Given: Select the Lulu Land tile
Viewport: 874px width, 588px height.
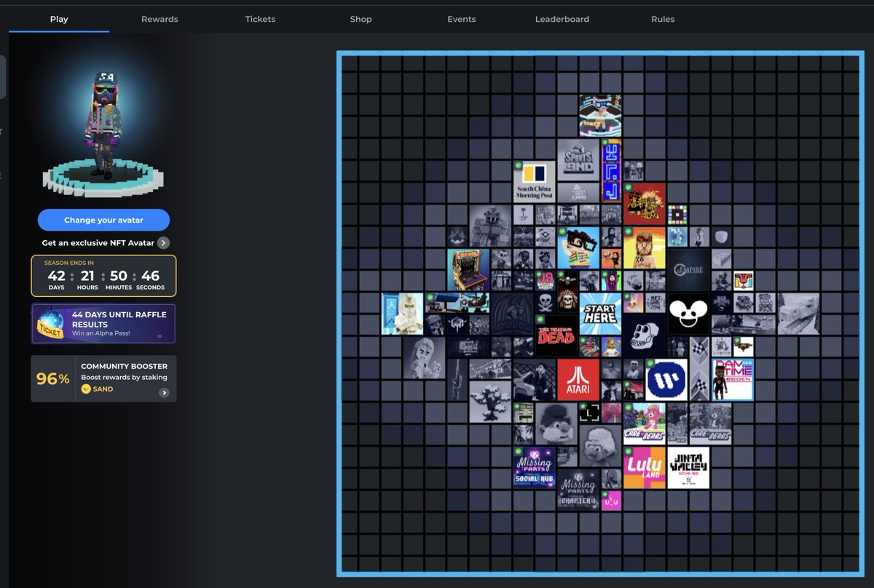Looking at the screenshot, I should (x=645, y=467).
